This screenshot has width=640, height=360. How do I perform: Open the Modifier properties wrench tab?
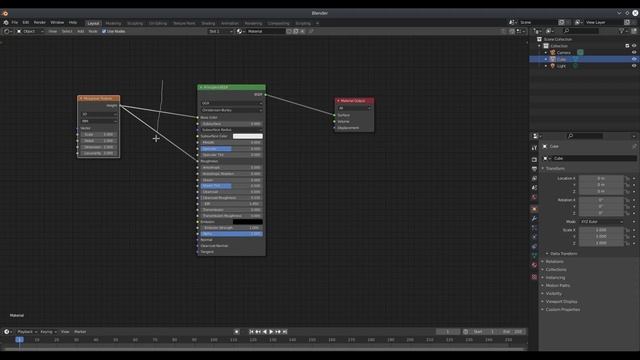pyautogui.click(x=534, y=219)
